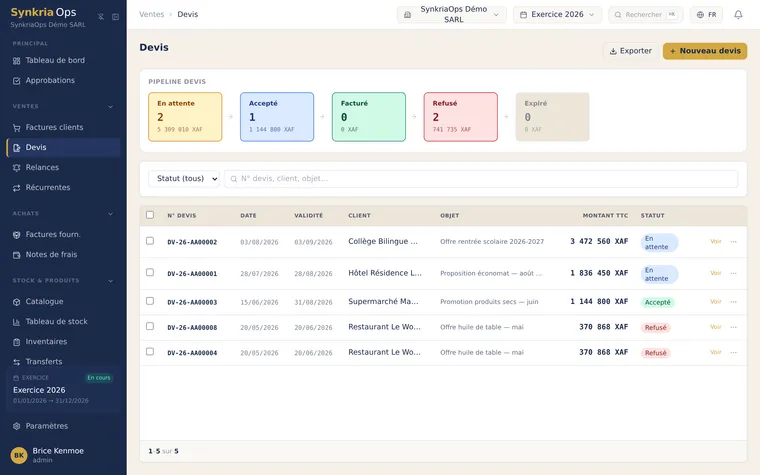Screen dimensions: 760x475
Task: Click the Exercice 2026 sidebar card
Action: click(x=63, y=389)
